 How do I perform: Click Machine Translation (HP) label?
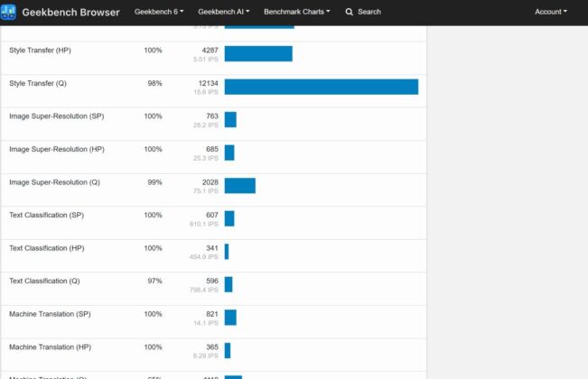coord(50,347)
